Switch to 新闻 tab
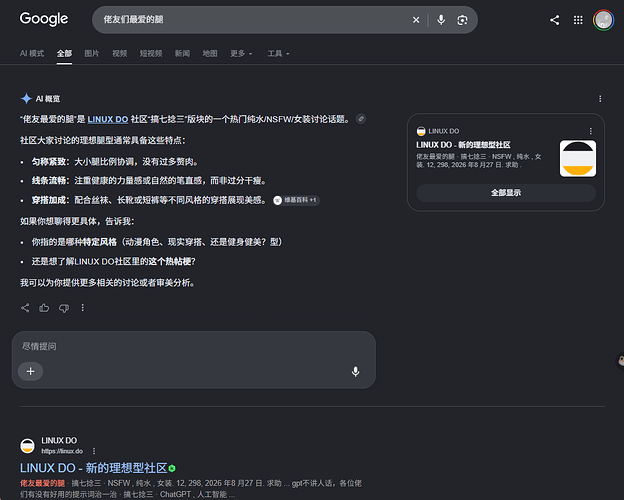Image resolution: width=624 pixels, height=500 pixels. coord(182,53)
